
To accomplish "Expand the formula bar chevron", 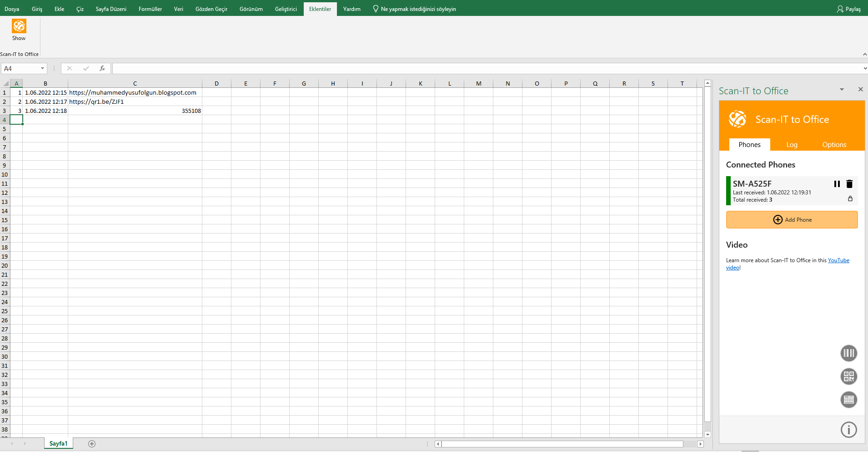I will pyautogui.click(x=864, y=68).
